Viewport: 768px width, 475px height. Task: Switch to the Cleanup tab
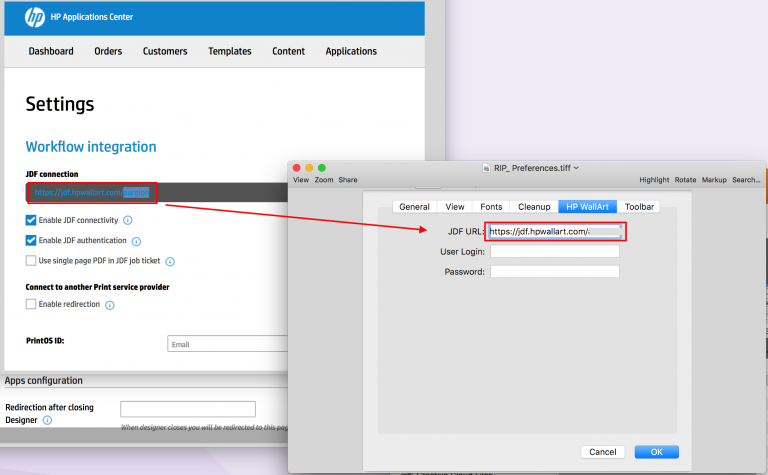pyautogui.click(x=534, y=207)
